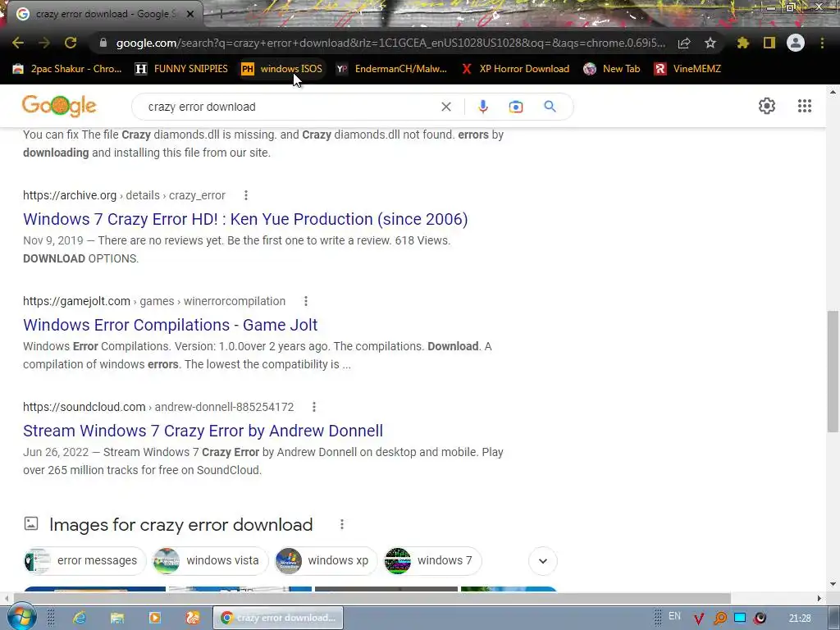Screen dimensions: 840x630
Task: Open Google quick settings gear
Action: pyautogui.click(x=767, y=106)
